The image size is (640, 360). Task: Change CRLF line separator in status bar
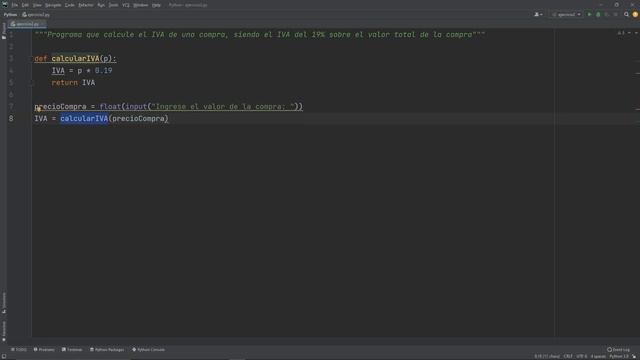(x=568, y=357)
